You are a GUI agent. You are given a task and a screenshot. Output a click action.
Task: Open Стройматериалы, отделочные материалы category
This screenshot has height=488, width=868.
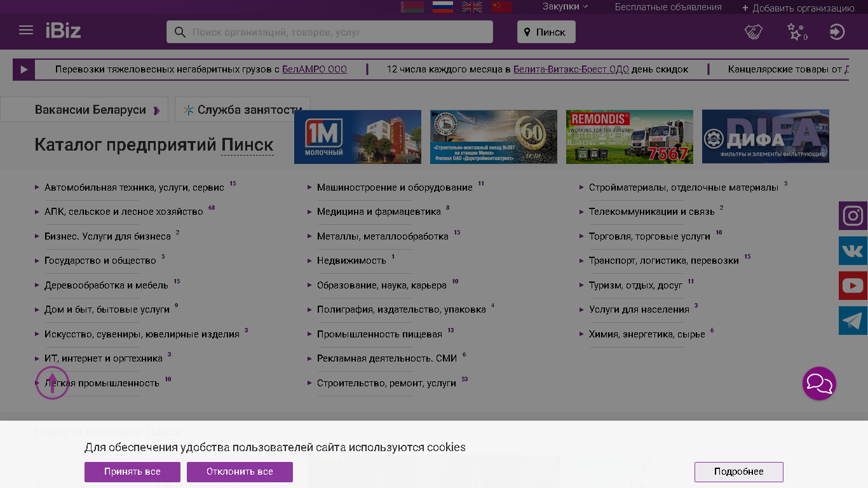684,187
